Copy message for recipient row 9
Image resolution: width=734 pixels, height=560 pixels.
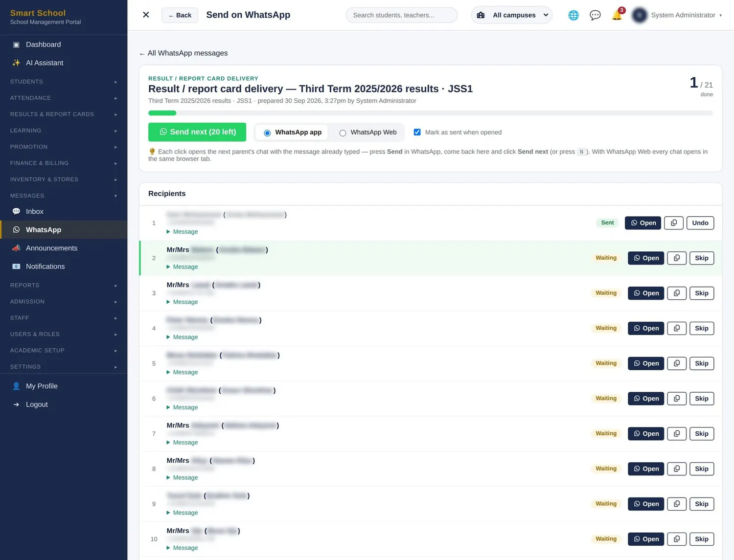677,504
